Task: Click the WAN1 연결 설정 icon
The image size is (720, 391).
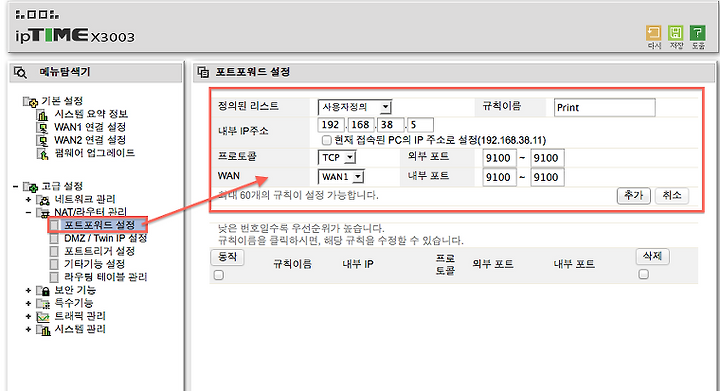Action: click(x=43, y=127)
